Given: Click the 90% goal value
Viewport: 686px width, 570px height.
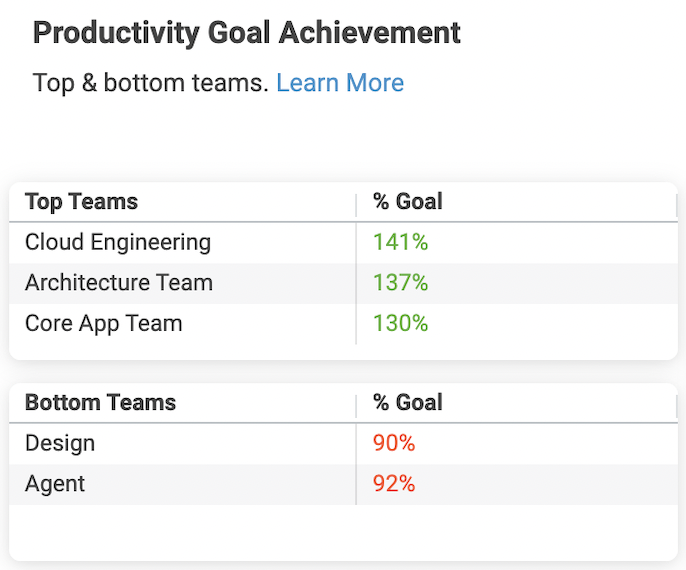Looking at the screenshot, I should tap(394, 443).
